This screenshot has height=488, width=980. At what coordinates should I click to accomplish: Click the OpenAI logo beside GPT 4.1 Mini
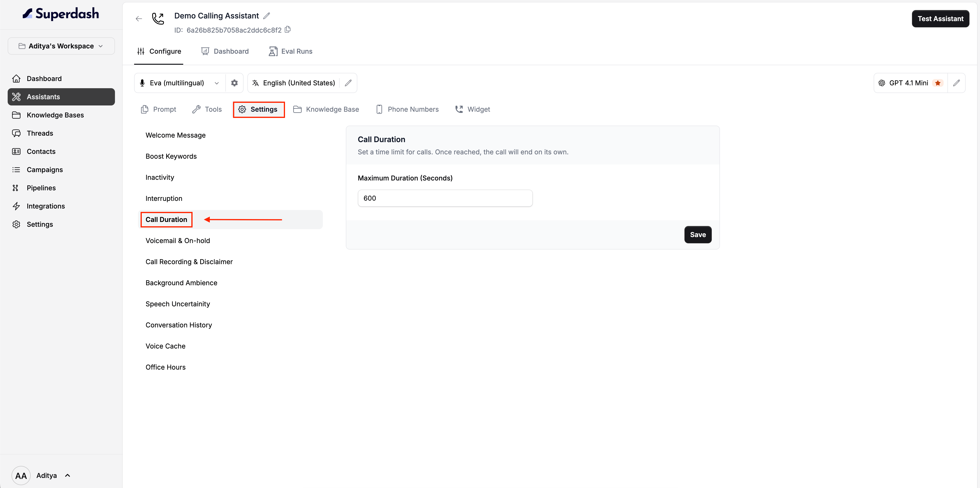click(x=882, y=83)
